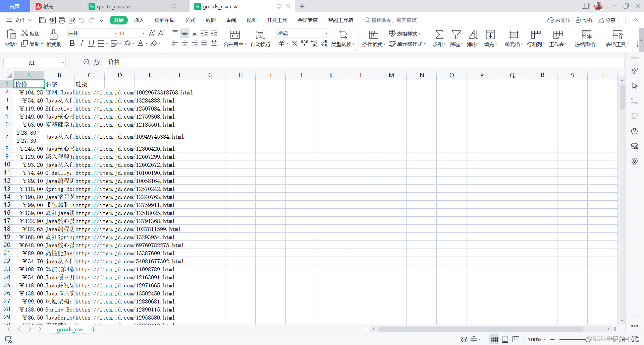Click the selection arrow sidebar icon
This screenshot has width=644, height=345.
[634, 86]
